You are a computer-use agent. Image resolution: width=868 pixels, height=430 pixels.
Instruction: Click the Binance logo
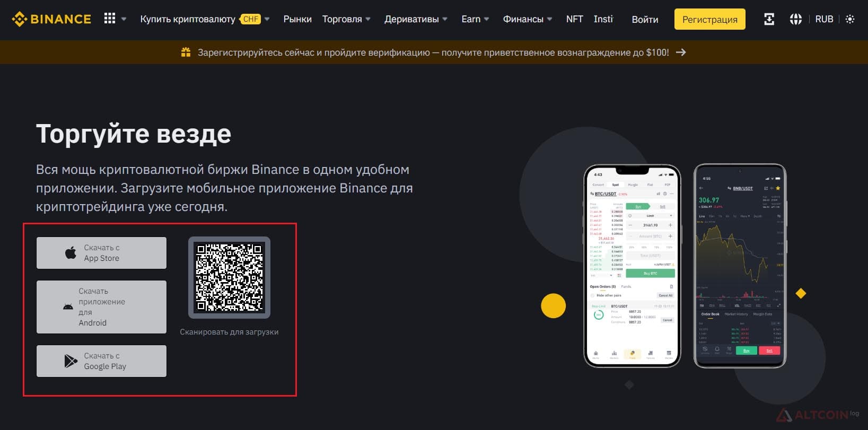click(x=51, y=19)
